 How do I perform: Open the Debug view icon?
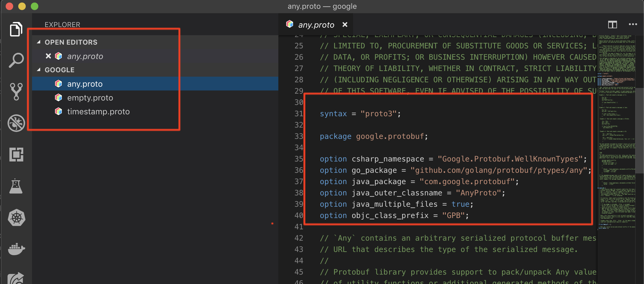click(x=16, y=123)
